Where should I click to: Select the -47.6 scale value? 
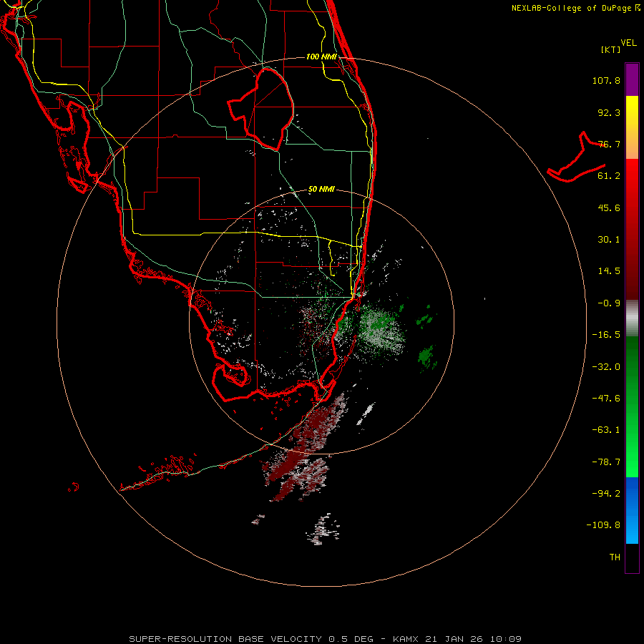(606, 399)
